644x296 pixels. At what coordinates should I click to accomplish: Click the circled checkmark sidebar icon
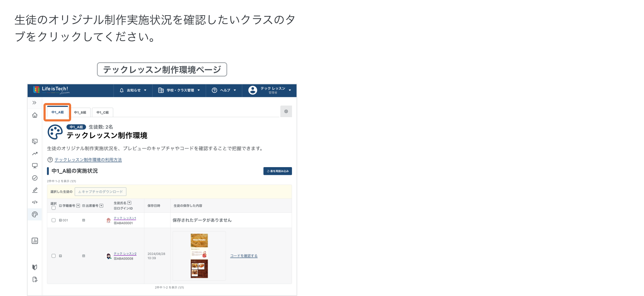[x=35, y=178]
